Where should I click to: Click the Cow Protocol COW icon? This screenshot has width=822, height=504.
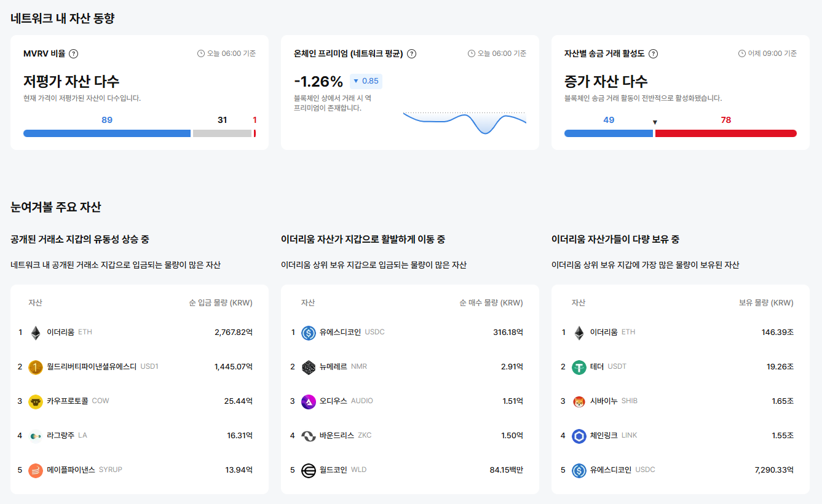(36, 401)
